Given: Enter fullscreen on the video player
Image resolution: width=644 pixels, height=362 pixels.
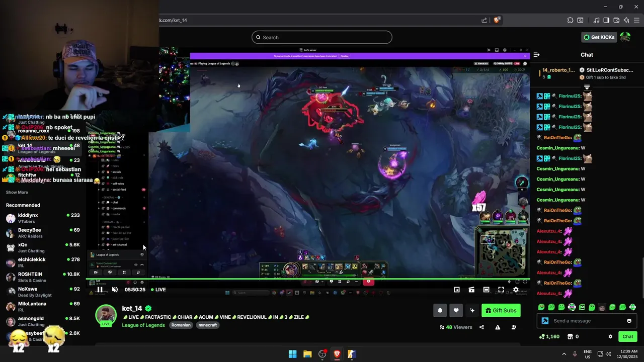Looking at the screenshot, I should (x=501, y=290).
